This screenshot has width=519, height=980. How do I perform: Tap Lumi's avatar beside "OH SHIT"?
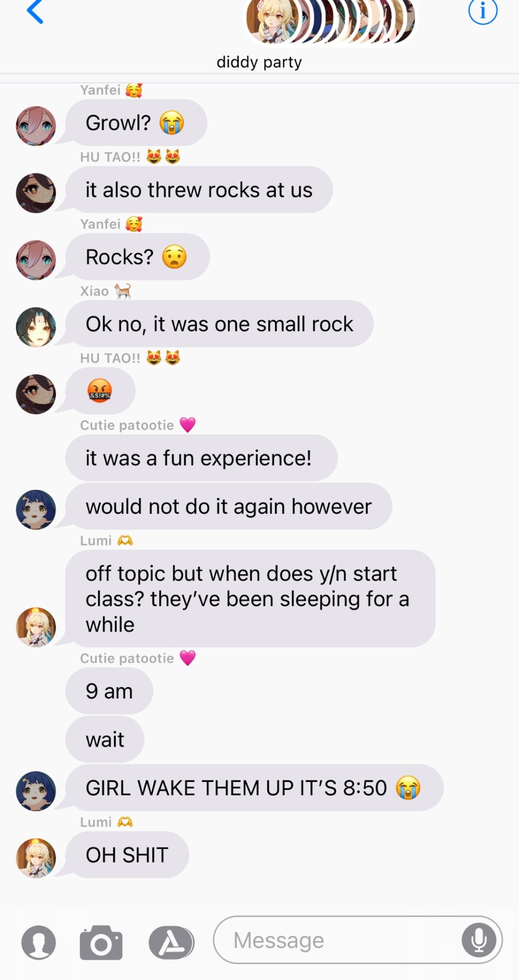[36, 858]
